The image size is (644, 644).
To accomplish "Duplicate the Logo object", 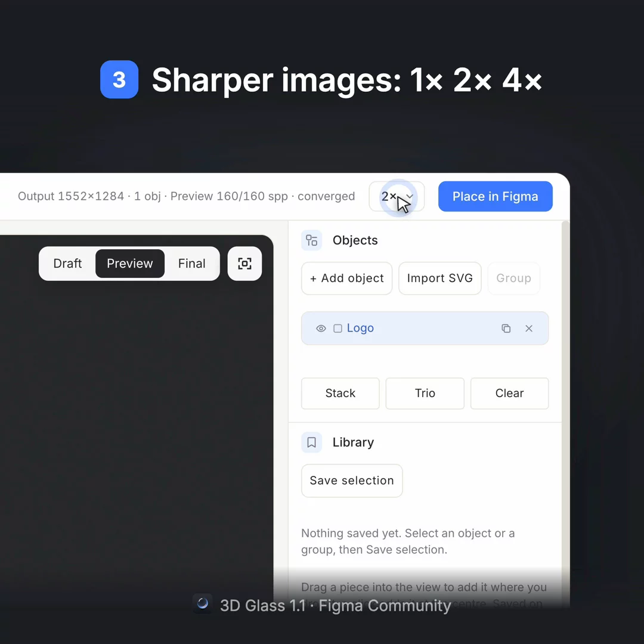I will pos(506,328).
